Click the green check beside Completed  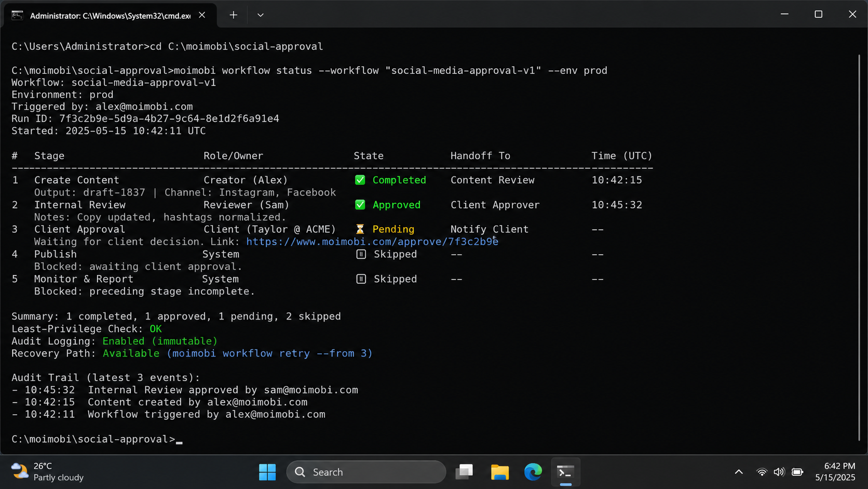point(360,180)
